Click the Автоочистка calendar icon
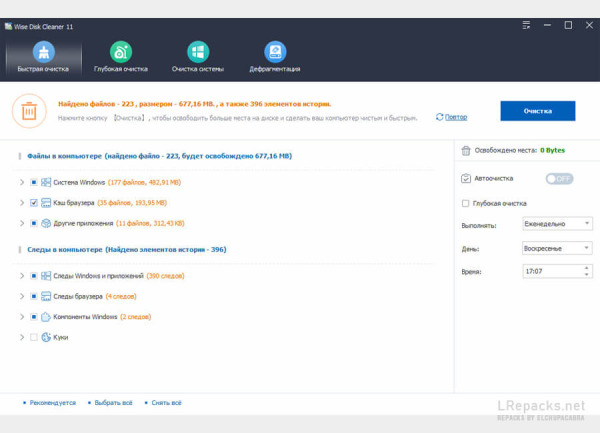Image resolution: width=600 pixels, height=433 pixels. click(466, 179)
